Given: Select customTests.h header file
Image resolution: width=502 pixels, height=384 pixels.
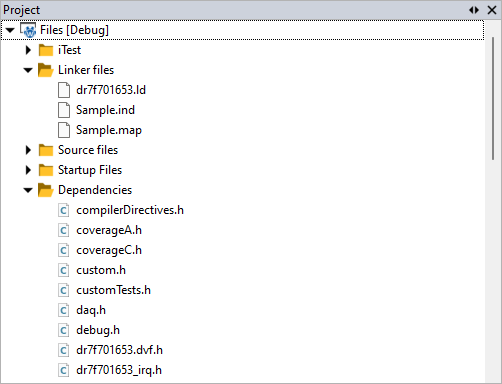Looking at the screenshot, I should pos(113,290).
